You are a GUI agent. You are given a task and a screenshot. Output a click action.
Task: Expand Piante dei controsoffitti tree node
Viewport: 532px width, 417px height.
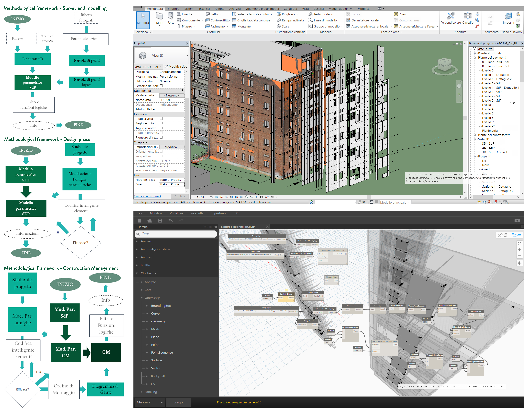tap(475, 135)
